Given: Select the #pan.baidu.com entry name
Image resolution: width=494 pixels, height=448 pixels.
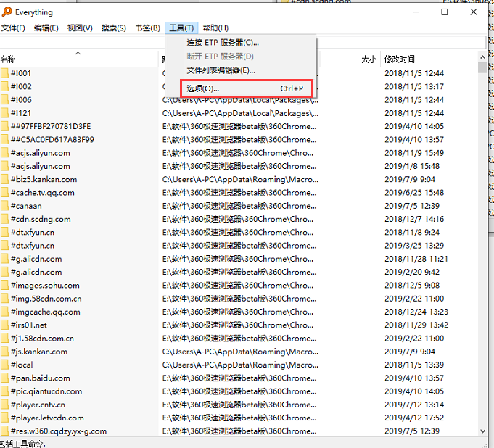Looking at the screenshot, I should 41,378.
